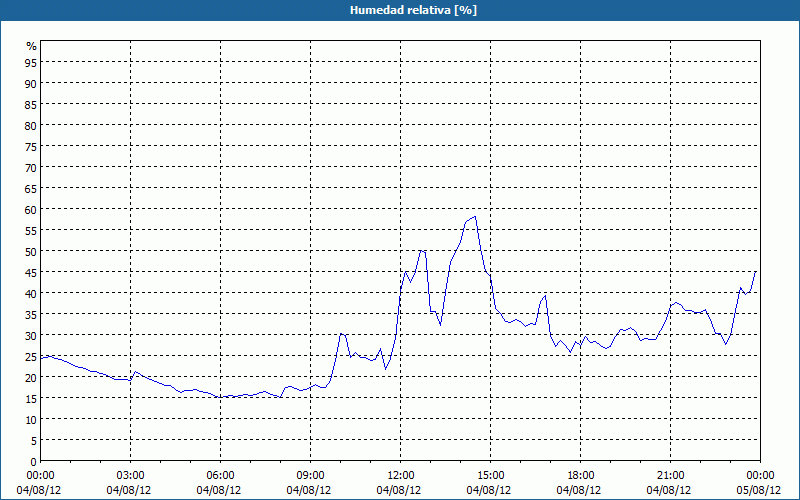Click the '%' unit label on the y-axis
Viewport: 800px width, 500px height.
[32, 46]
